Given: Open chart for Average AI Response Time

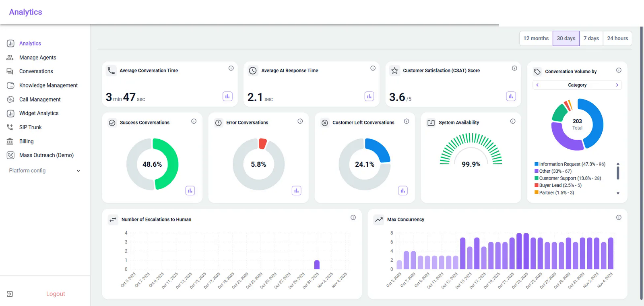Looking at the screenshot, I should click(369, 96).
